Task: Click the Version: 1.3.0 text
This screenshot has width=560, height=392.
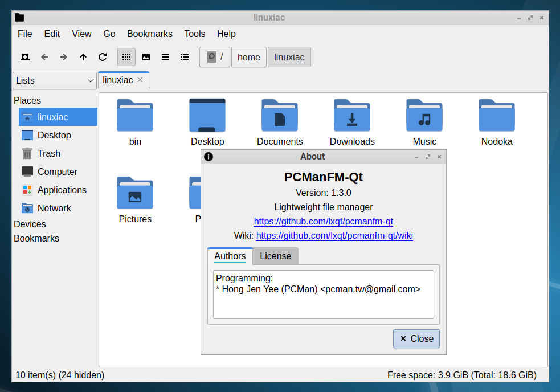Action: (x=324, y=193)
